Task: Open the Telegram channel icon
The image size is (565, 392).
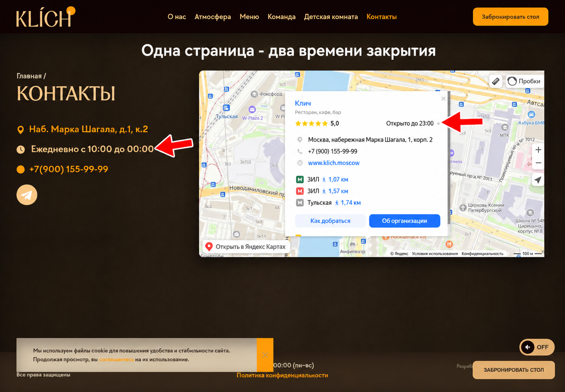Action: [27, 195]
